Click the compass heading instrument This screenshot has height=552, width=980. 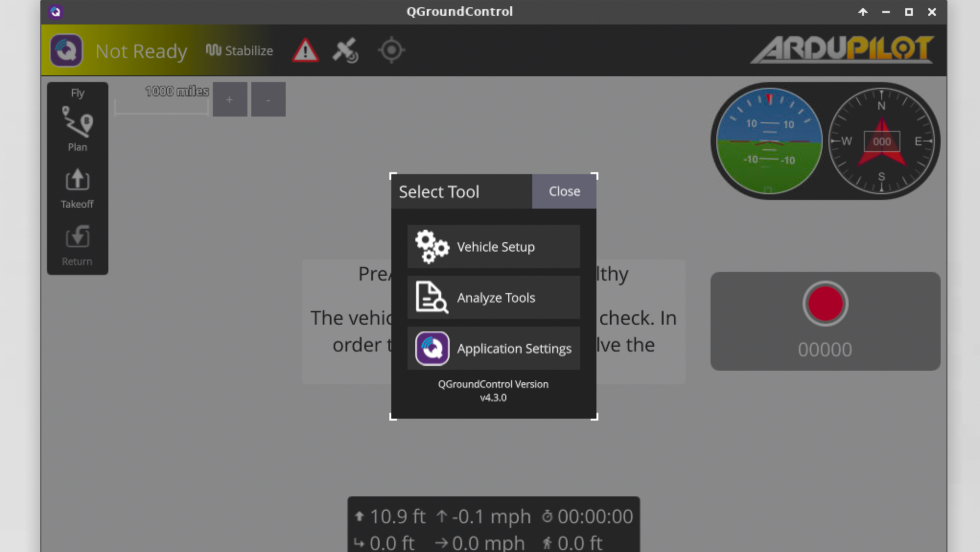(x=881, y=141)
